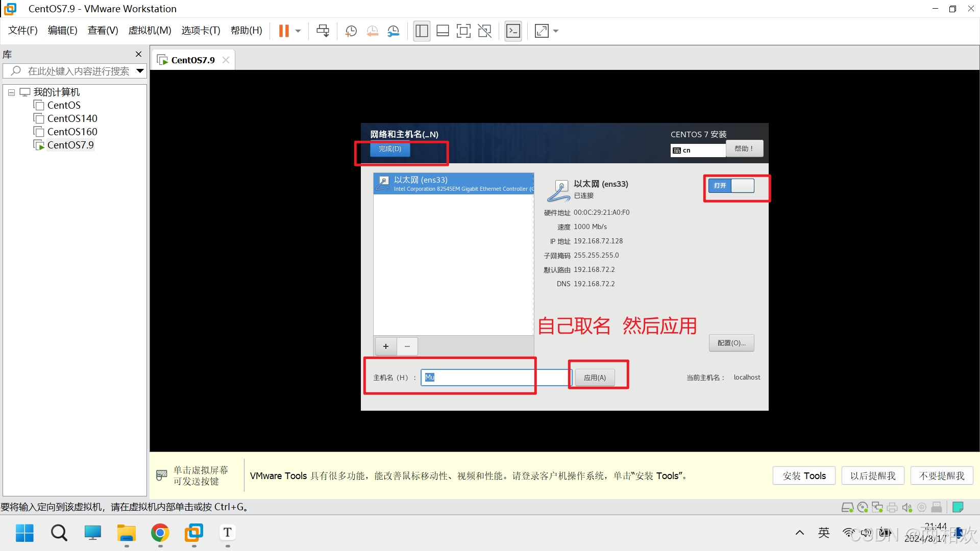Select CentOS140 in the library tree
The width and height of the screenshot is (980, 551).
(72, 118)
